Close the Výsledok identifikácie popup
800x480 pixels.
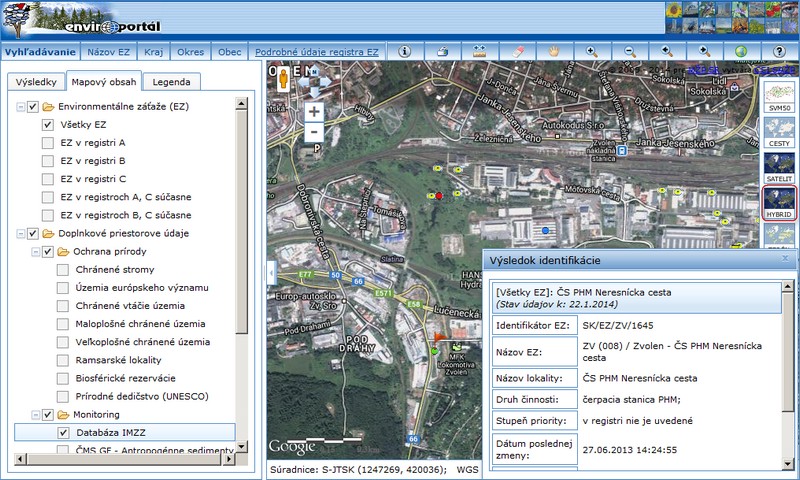click(x=785, y=259)
